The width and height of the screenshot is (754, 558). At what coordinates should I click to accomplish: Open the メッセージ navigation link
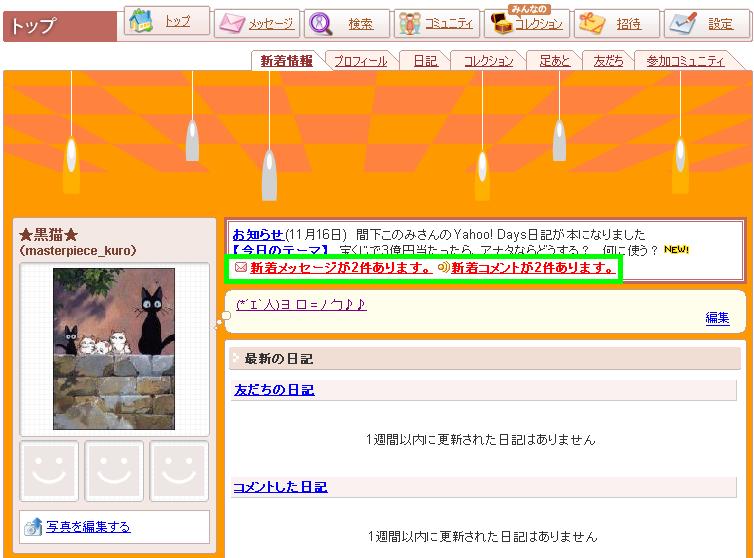[x=271, y=24]
